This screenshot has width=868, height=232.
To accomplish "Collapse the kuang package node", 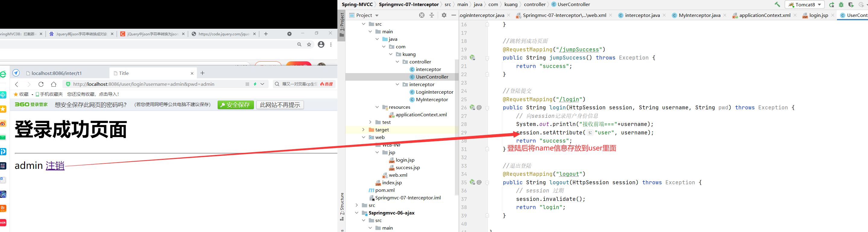I will (x=390, y=54).
